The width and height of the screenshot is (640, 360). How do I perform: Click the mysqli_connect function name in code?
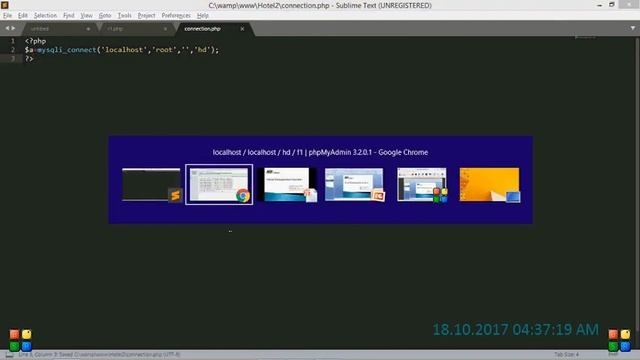(67, 50)
